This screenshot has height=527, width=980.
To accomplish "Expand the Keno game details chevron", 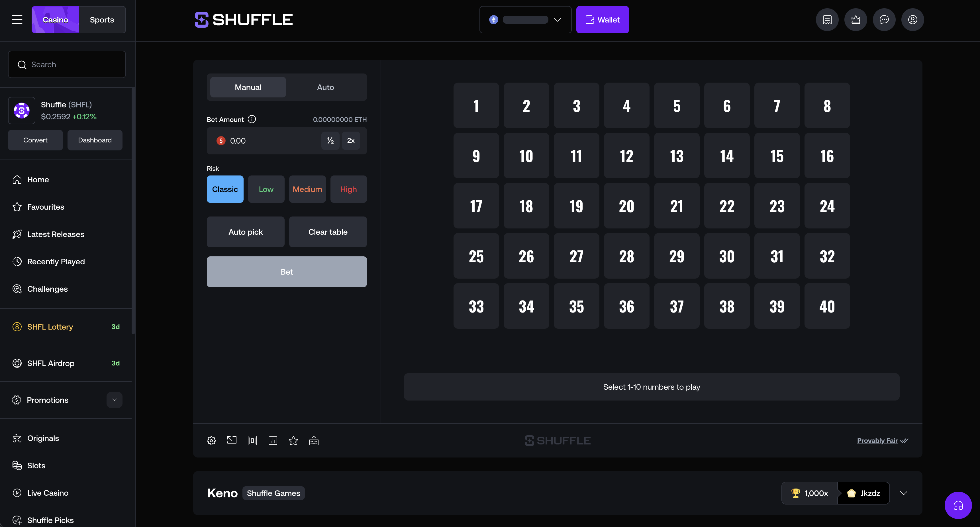I will 904,493.
